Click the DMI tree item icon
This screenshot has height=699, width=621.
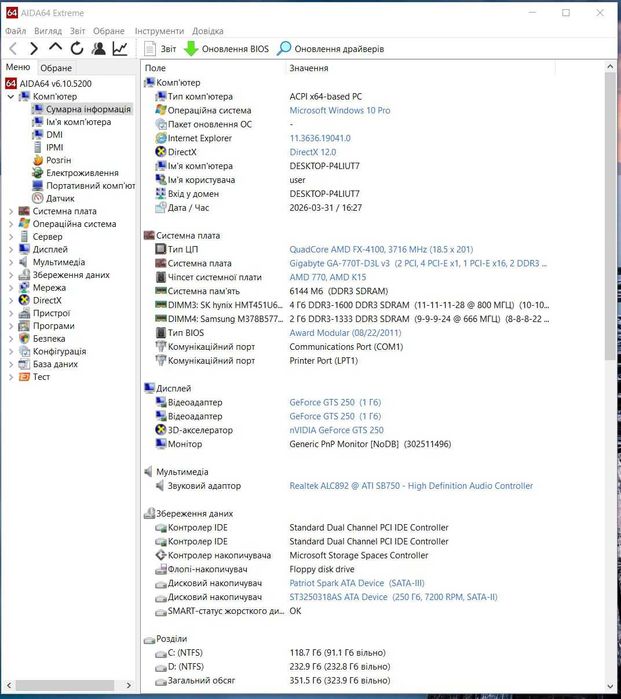coord(38,135)
